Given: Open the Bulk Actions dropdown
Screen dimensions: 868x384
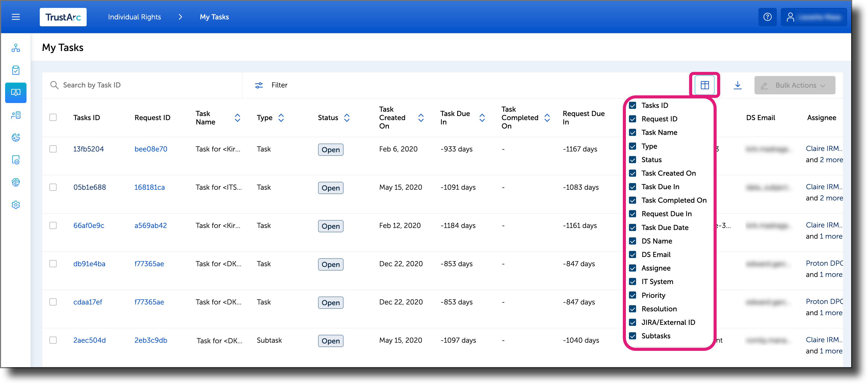Looking at the screenshot, I should point(795,85).
